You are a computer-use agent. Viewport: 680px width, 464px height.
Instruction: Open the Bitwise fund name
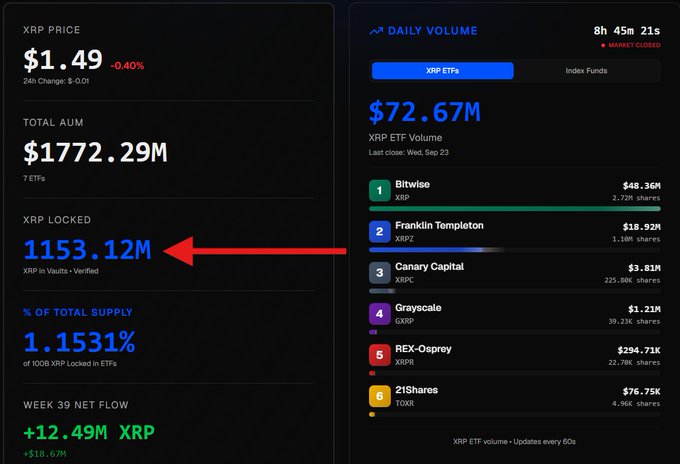[412, 184]
